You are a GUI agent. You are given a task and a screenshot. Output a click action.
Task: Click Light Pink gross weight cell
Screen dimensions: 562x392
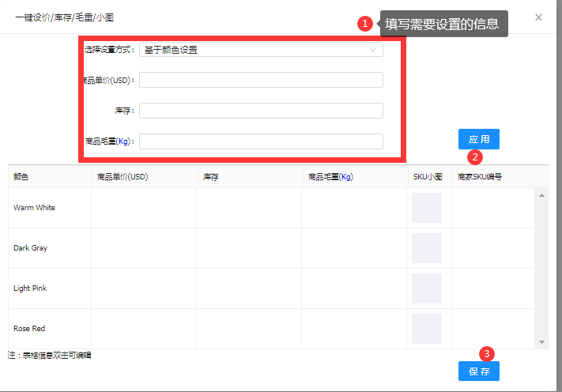[354, 288]
